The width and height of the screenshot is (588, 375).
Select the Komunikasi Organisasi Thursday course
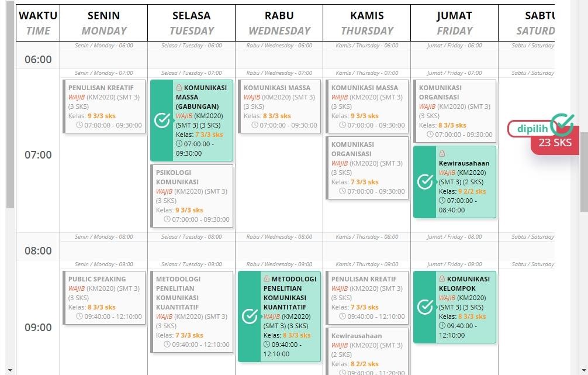click(366, 168)
